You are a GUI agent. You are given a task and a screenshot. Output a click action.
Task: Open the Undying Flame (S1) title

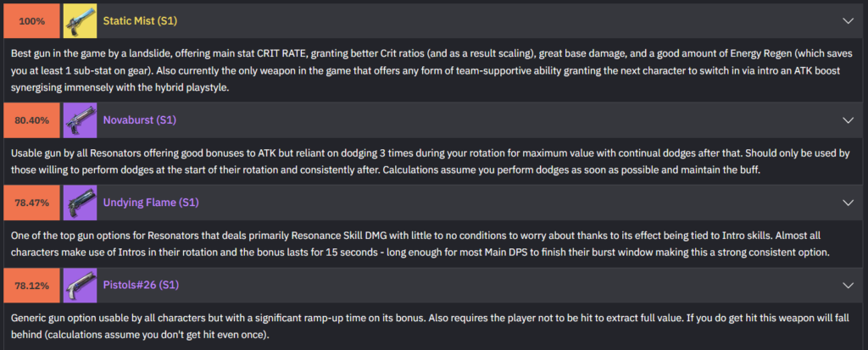pyautogui.click(x=149, y=203)
